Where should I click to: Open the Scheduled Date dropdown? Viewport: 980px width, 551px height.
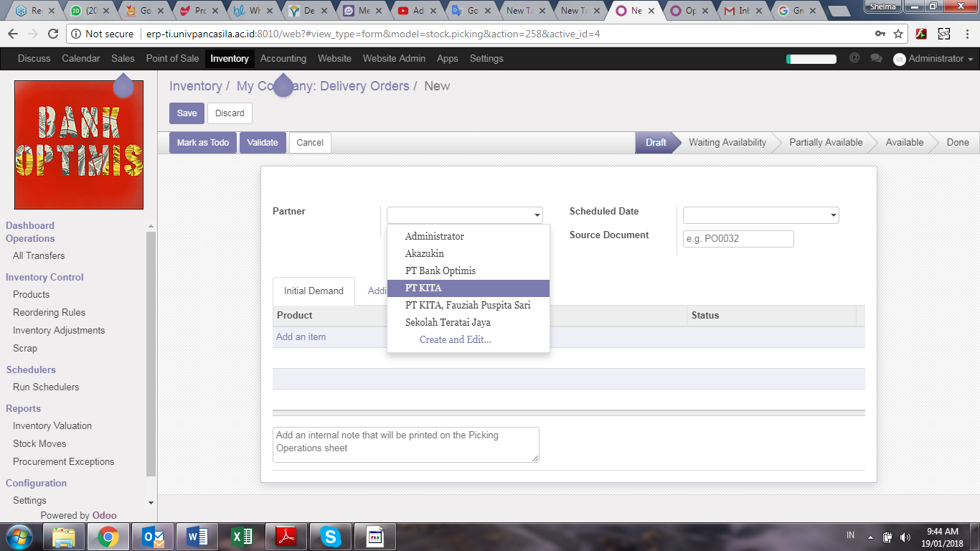coord(833,215)
